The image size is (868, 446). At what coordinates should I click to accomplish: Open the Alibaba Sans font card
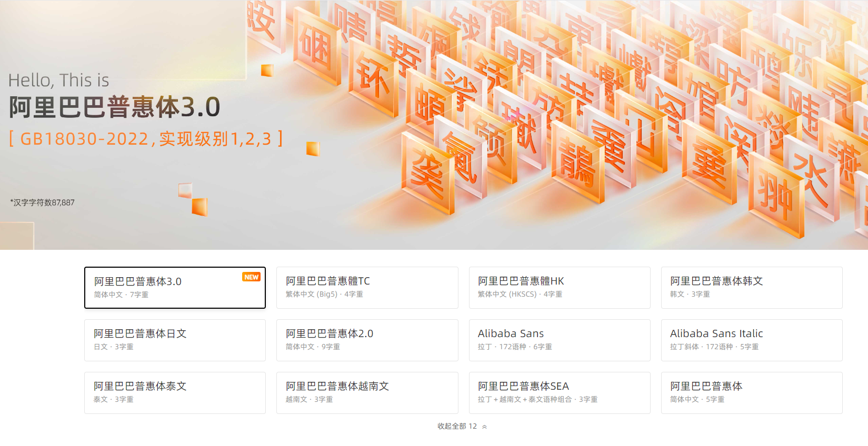(x=559, y=340)
